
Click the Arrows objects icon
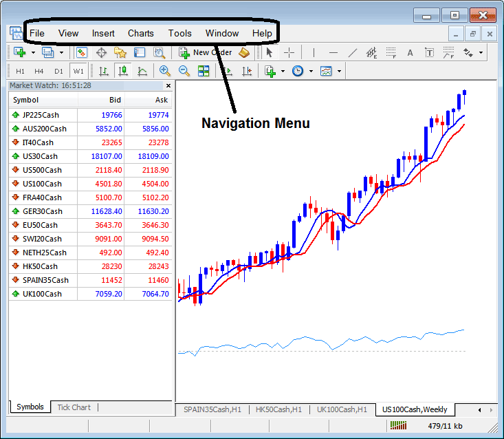click(468, 52)
